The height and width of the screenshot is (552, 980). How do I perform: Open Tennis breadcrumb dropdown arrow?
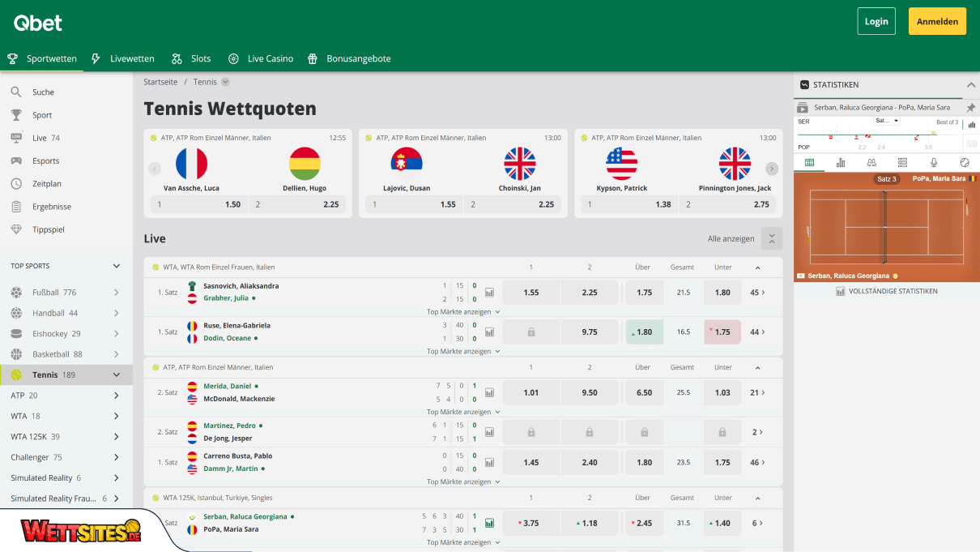coord(225,82)
